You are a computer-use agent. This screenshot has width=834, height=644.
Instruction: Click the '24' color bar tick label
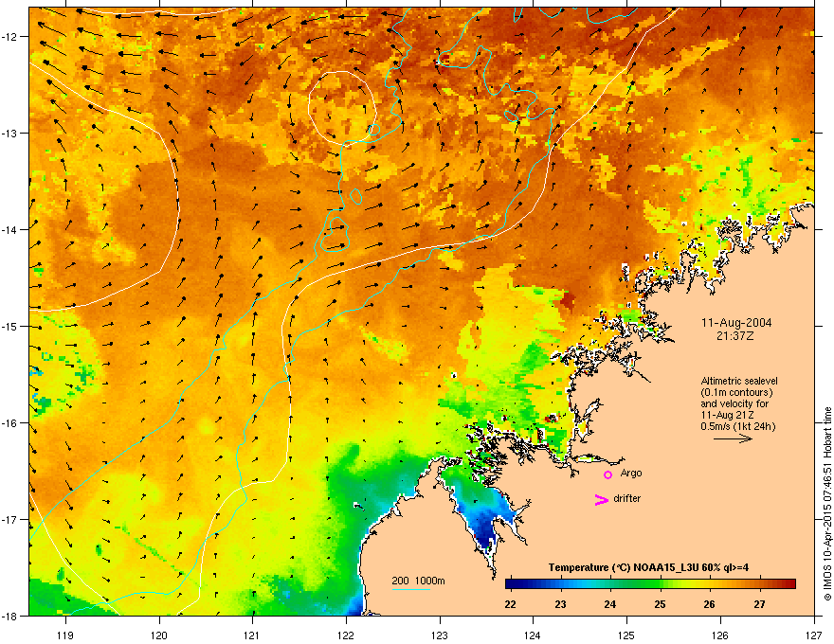pyautogui.click(x=610, y=604)
